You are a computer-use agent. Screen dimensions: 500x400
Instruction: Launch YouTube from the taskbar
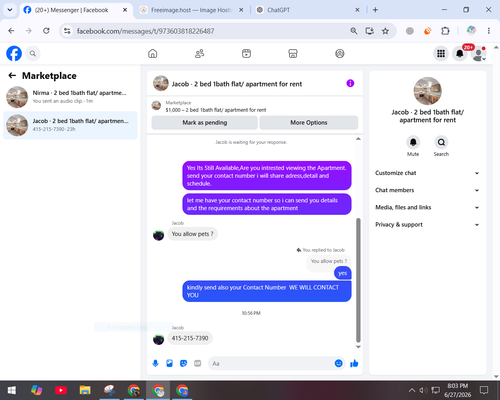point(61,390)
